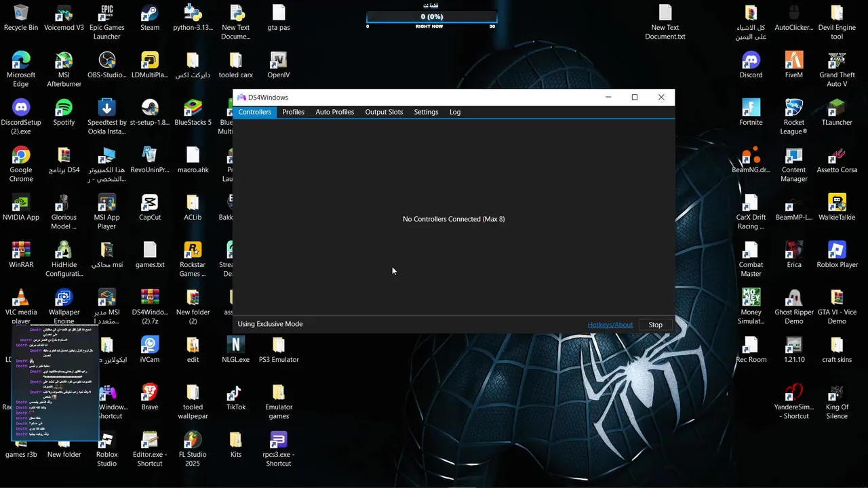The height and width of the screenshot is (488, 868).
Task: Select the BlueStacks 5 desktop icon
Action: [x=193, y=113]
